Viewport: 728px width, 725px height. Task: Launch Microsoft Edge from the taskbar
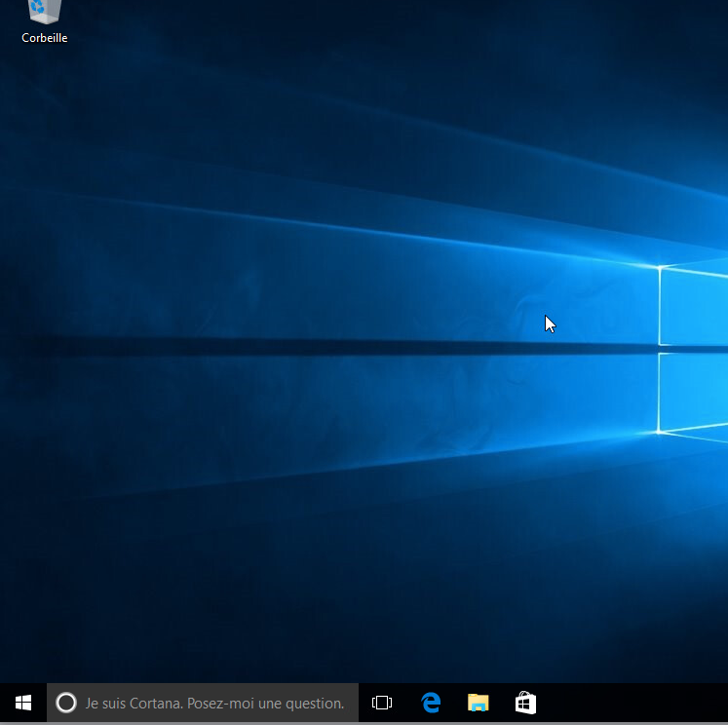[x=431, y=703]
